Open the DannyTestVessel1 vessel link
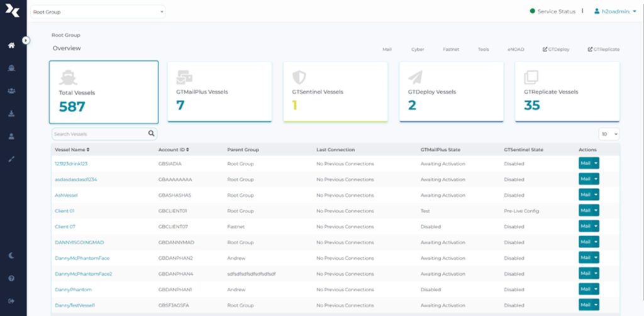The image size is (644, 316). [75, 305]
